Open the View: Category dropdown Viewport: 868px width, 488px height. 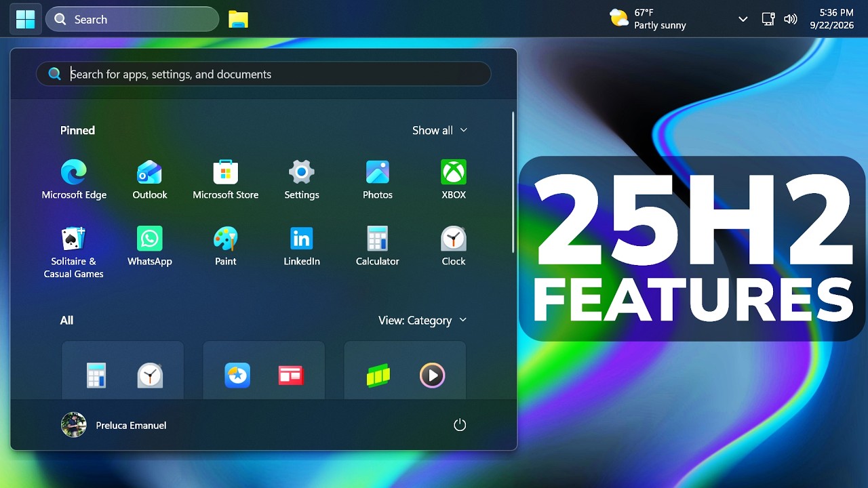point(422,320)
